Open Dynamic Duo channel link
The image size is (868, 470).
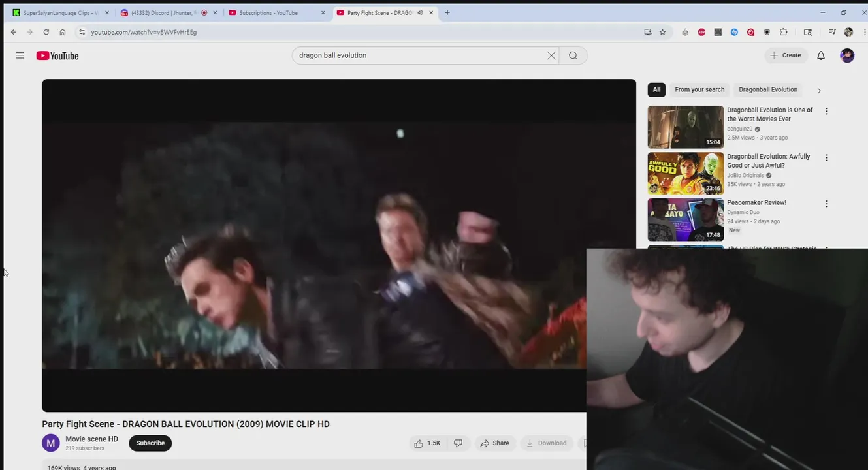pyautogui.click(x=743, y=212)
